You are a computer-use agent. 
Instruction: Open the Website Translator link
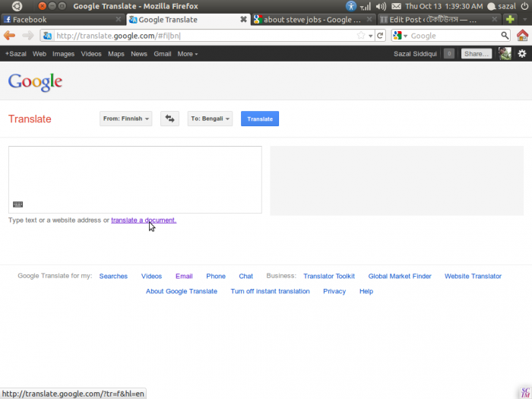pyautogui.click(x=473, y=276)
